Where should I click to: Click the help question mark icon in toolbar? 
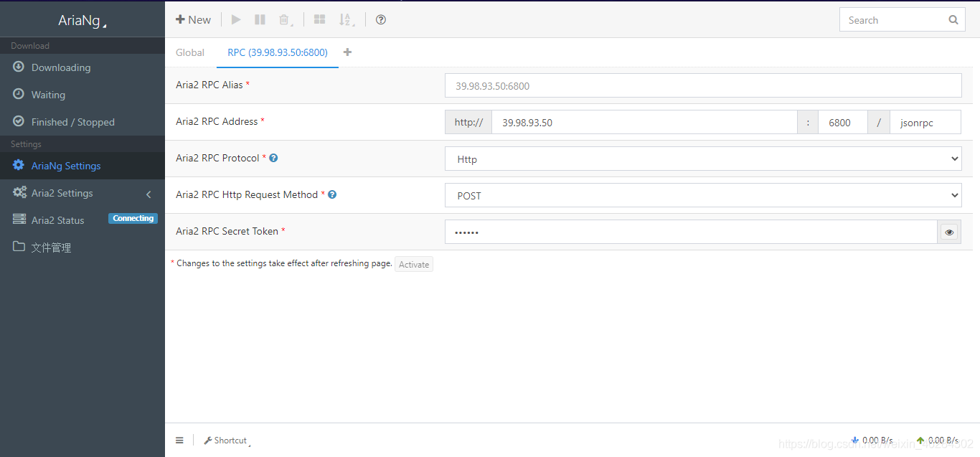pyautogui.click(x=381, y=20)
